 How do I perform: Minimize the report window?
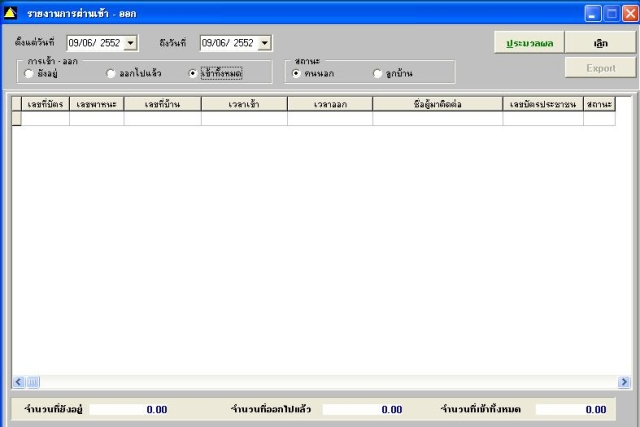pos(593,13)
